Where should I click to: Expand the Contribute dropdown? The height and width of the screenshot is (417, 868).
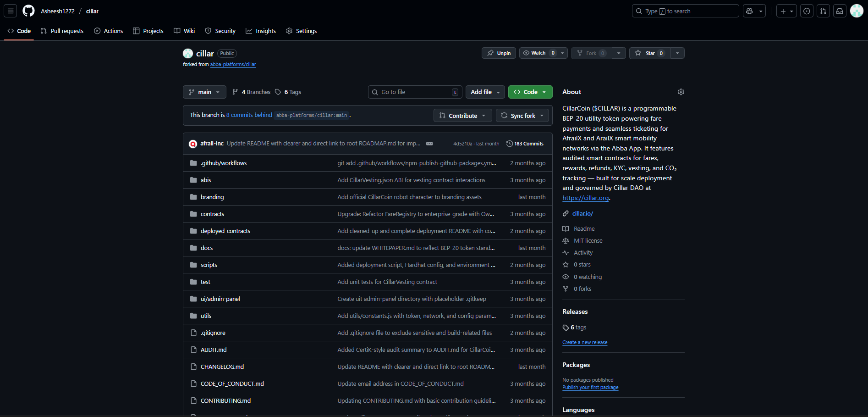(x=462, y=116)
